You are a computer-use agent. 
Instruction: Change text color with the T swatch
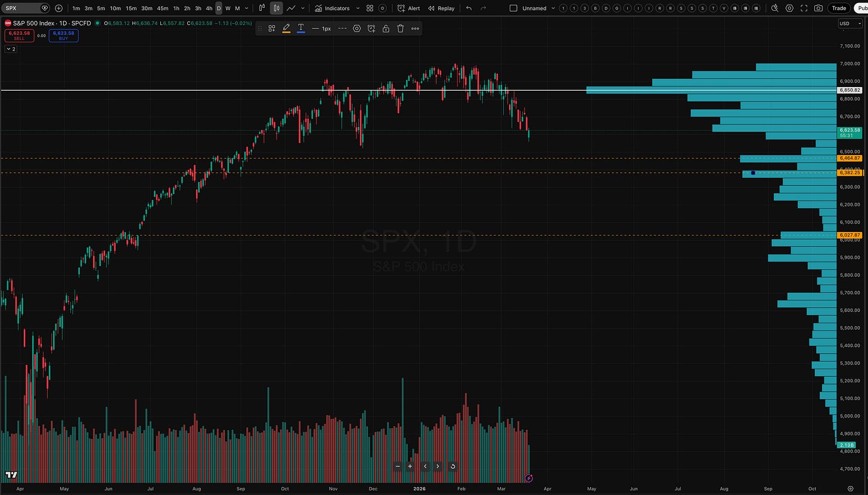(x=300, y=28)
